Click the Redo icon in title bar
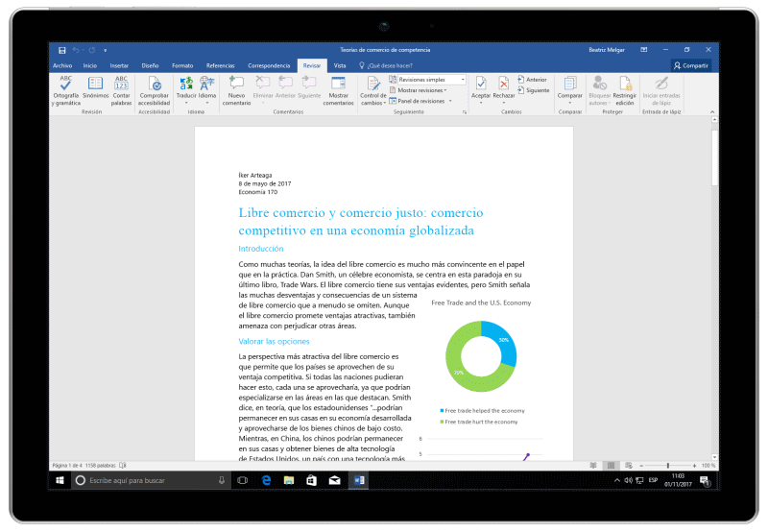 click(x=91, y=50)
